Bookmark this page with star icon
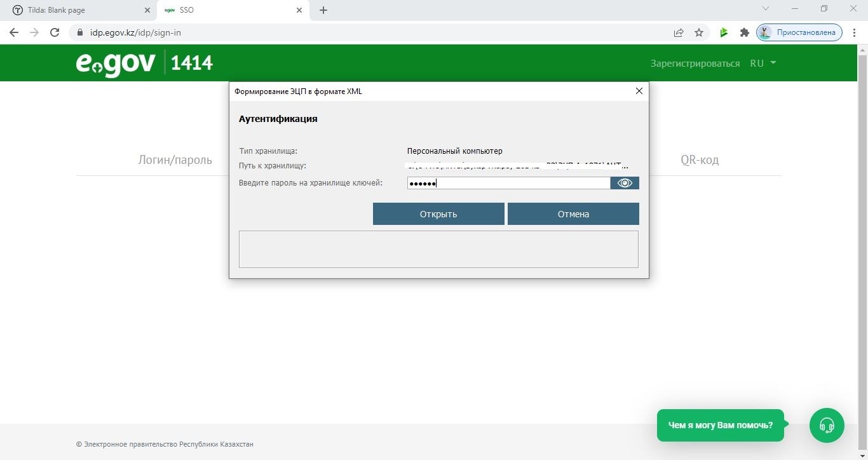Image resolution: width=868 pixels, height=460 pixels. point(699,32)
